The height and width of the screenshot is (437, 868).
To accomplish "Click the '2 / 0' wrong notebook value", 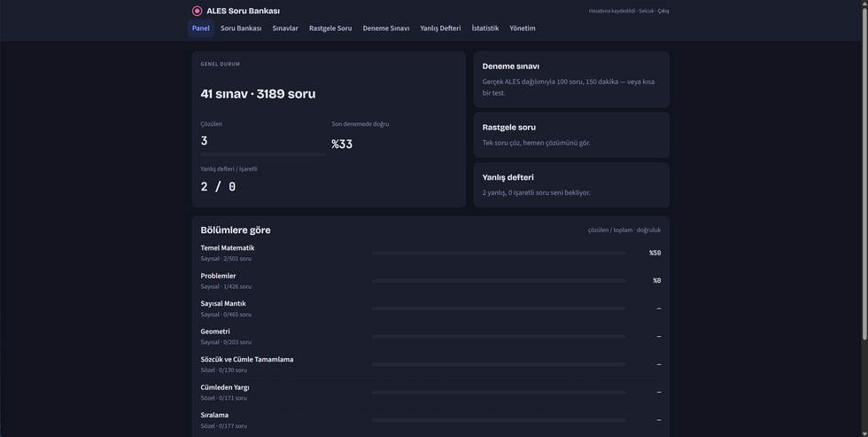I will 218,187.
